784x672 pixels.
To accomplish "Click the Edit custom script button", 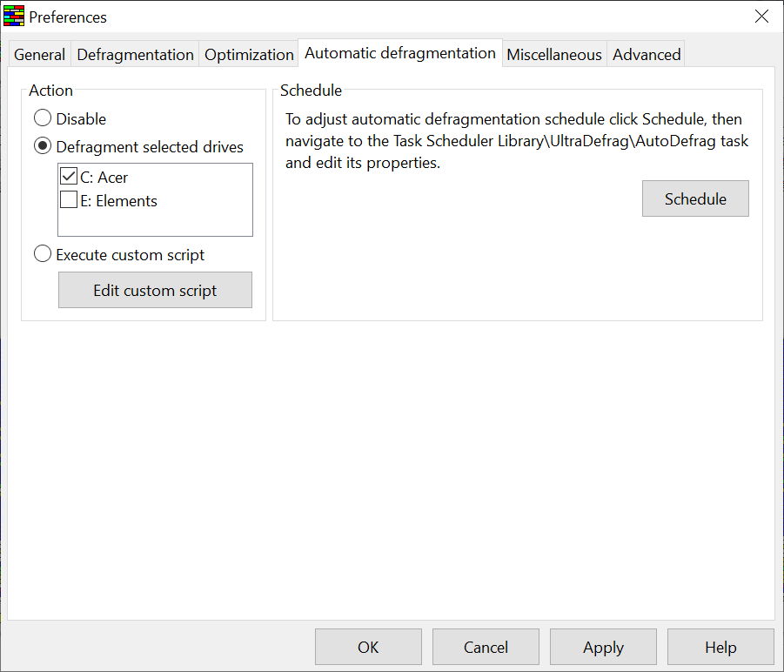I will pos(155,291).
